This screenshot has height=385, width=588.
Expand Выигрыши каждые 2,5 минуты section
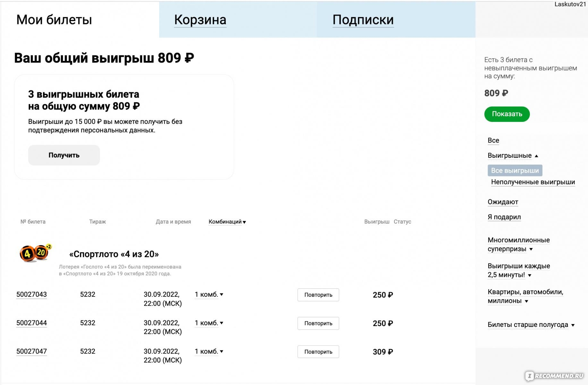tap(518, 270)
